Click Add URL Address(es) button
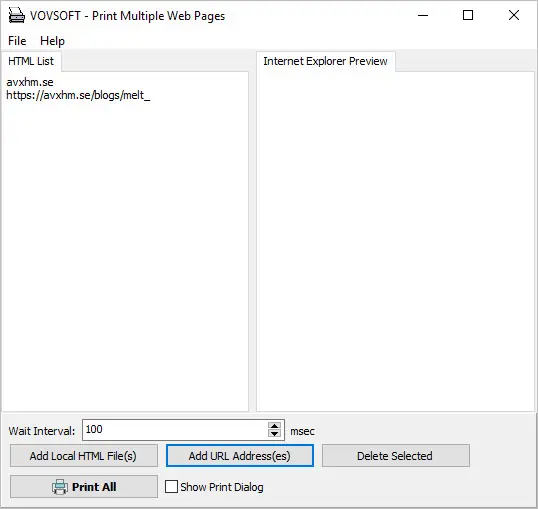Image resolution: width=538 pixels, height=509 pixels. pyautogui.click(x=240, y=456)
